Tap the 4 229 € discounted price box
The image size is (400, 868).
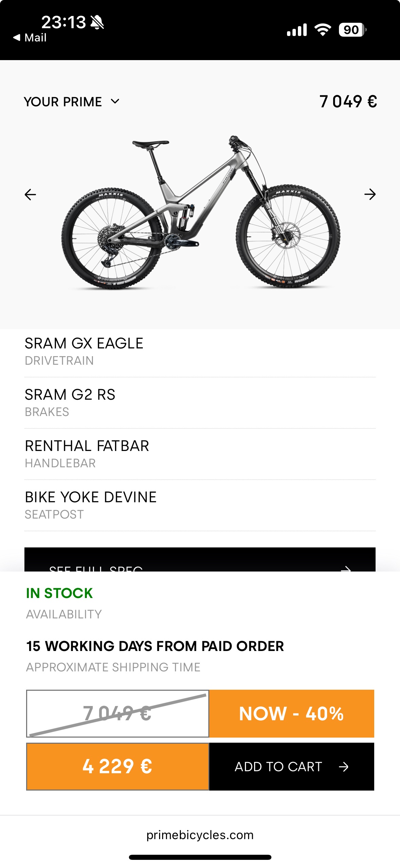pyautogui.click(x=117, y=766)
